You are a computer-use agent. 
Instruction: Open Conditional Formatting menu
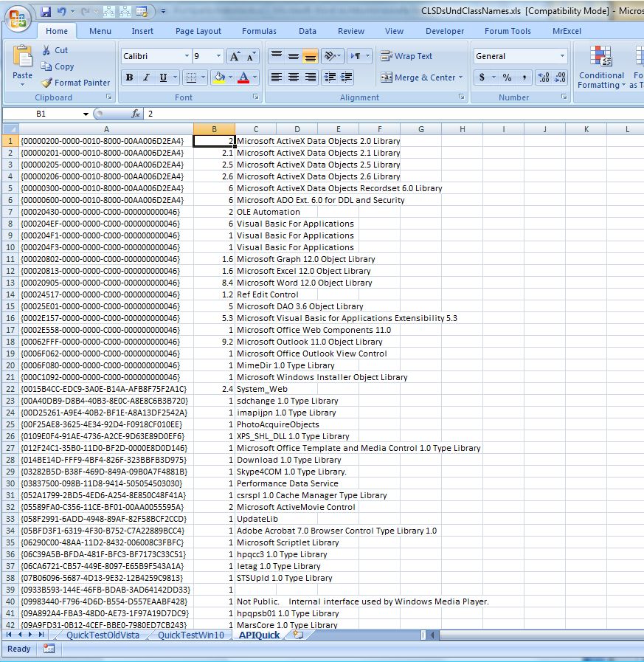[601, 68]
